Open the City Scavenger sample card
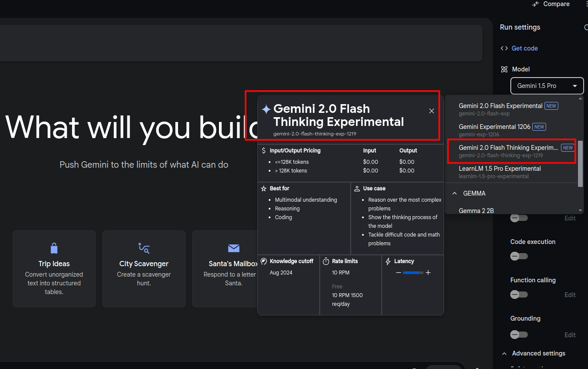This screenshot has height=369, width=588. [x=144, y=269]
